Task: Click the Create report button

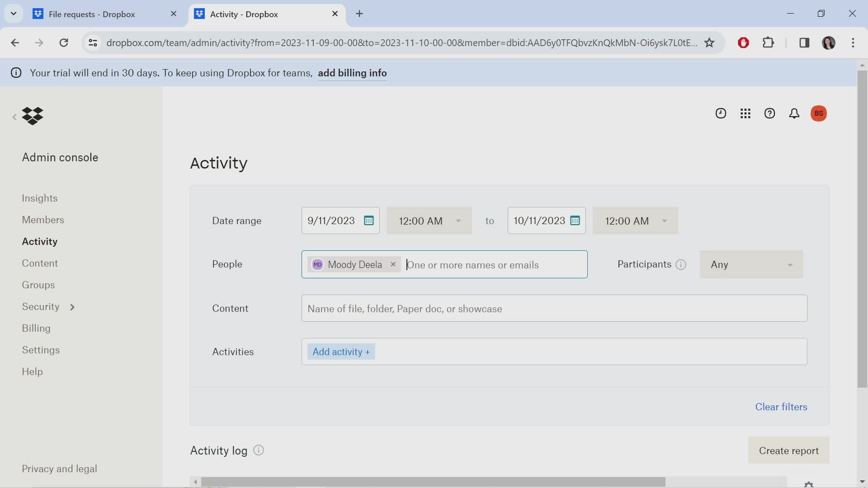Action: (x=789, y=450)
